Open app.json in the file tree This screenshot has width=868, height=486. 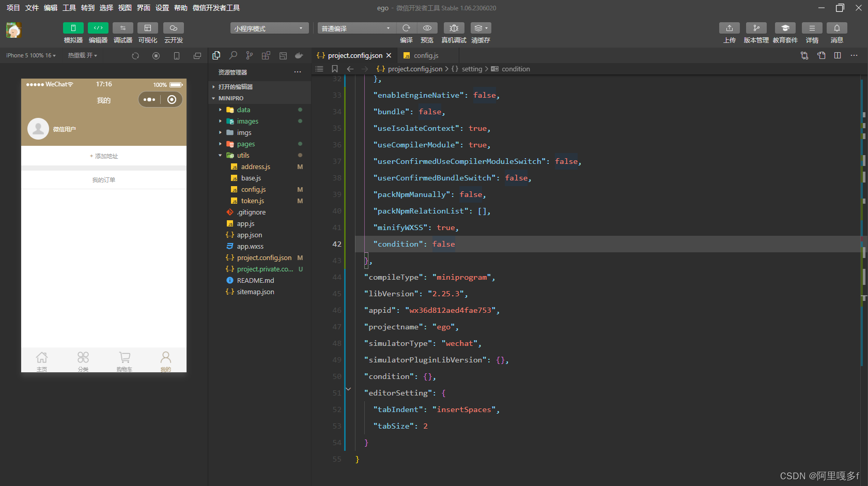point(249,235)
